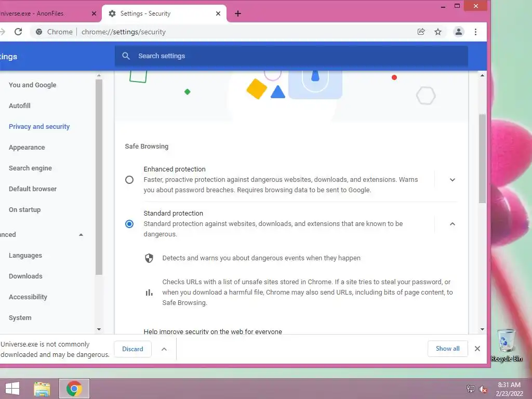Image resolution: width=532 pixels, height=399 pixels.
Task: Open Accessibility settings
Action: tap(28, 297)
